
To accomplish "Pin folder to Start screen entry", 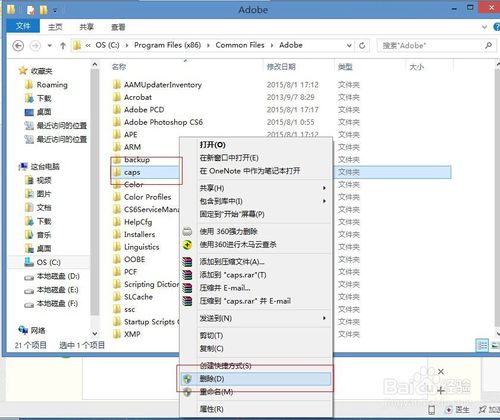I will [256, 214].
